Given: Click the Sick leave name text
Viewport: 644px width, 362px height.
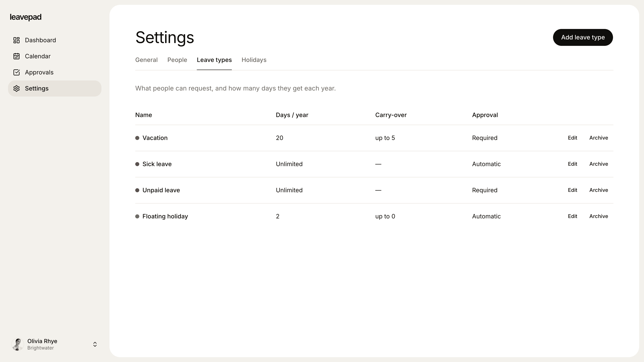Looking at the screenshot, I should click(157, 164).
